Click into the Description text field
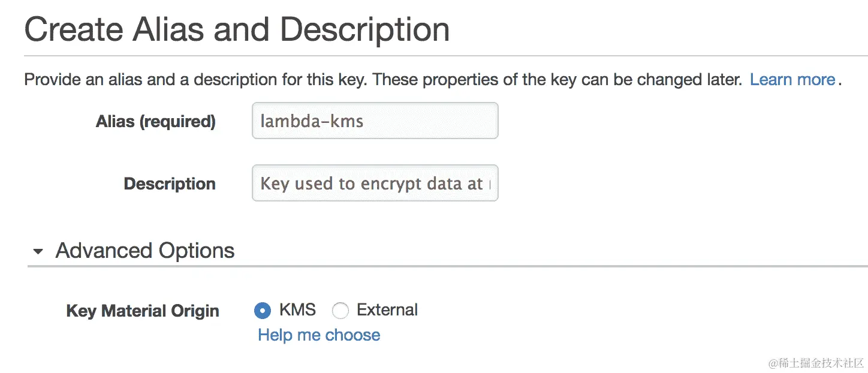The width and height of the screenshot is (868, 373). point(375,183)
